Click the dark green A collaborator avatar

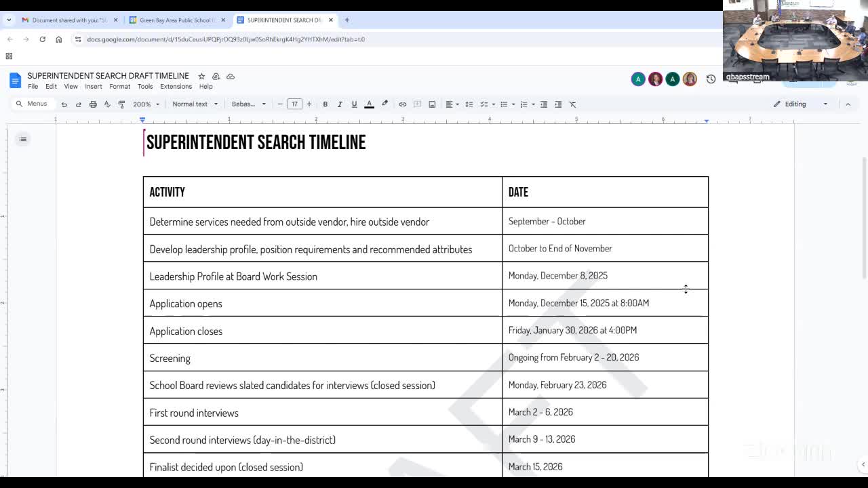coord(672,79)
